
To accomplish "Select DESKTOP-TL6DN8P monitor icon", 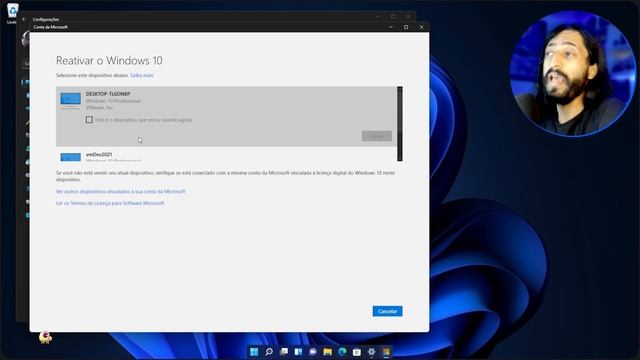I will 71,101.
